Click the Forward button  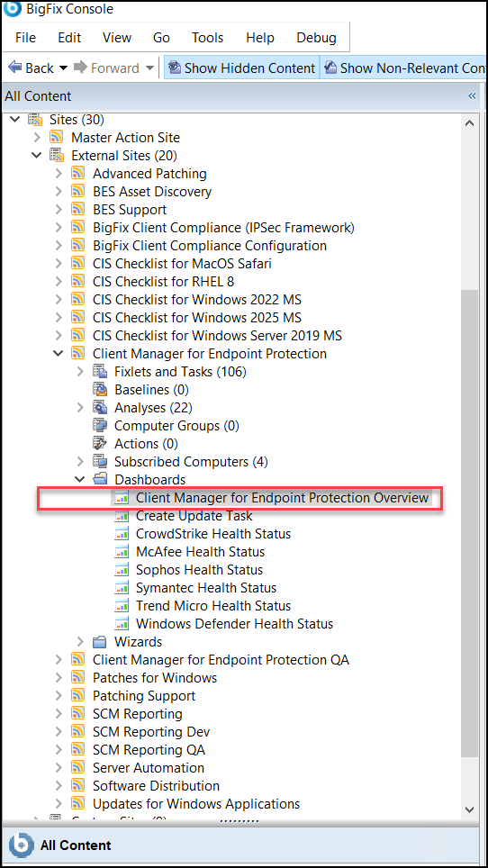pos(106,68)
